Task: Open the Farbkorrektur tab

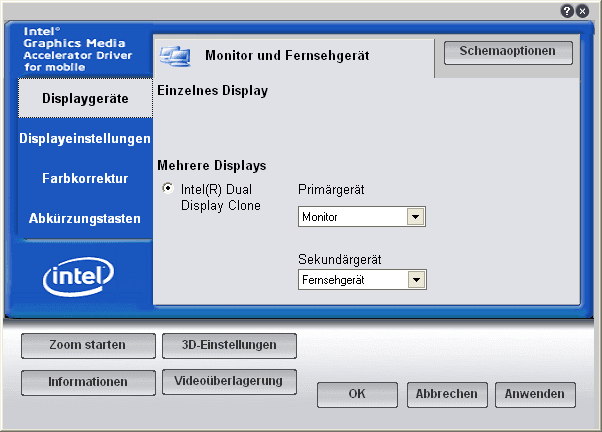Action: tap(85, 178)
